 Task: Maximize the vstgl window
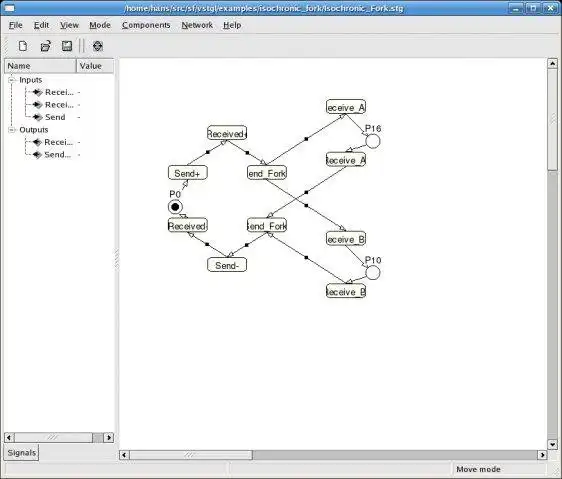[533, 8]
